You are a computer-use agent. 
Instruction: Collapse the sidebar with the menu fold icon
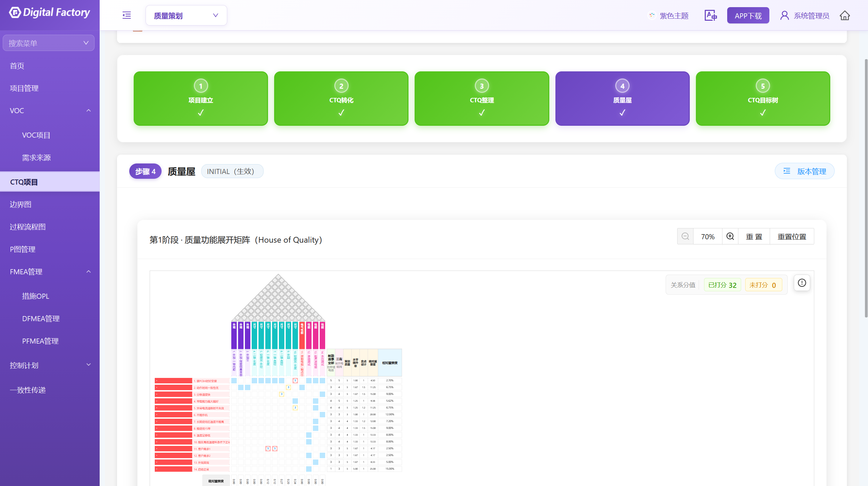pos(127,15)
